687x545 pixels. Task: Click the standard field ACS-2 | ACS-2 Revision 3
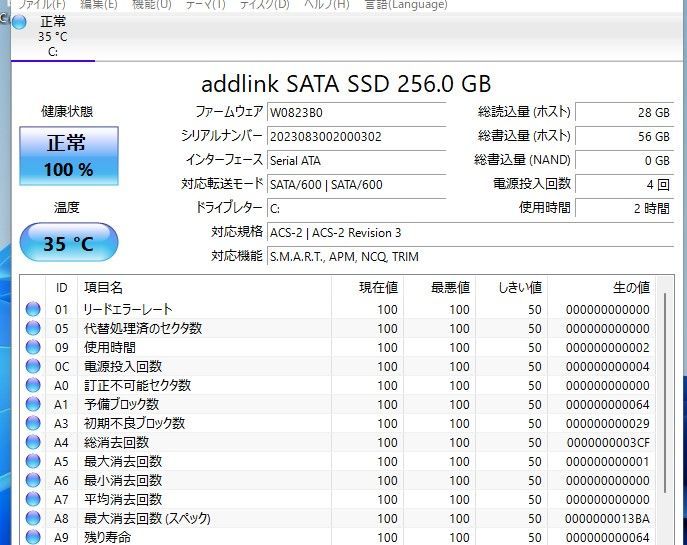(x=471, y=233)
